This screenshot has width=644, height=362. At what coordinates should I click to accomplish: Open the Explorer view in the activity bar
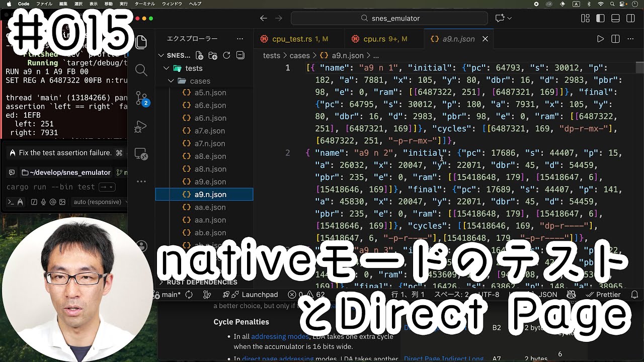(x=141, y=42)
